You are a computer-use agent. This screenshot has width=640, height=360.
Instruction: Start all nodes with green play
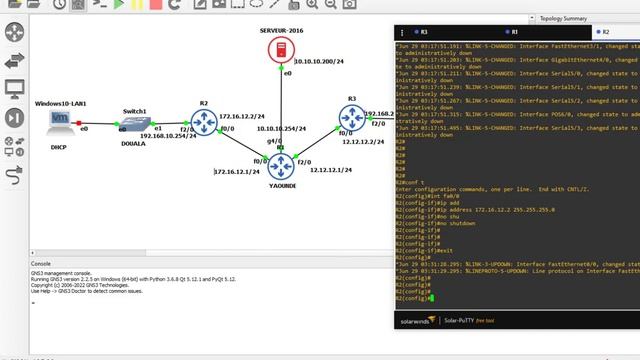pos(119,4)
